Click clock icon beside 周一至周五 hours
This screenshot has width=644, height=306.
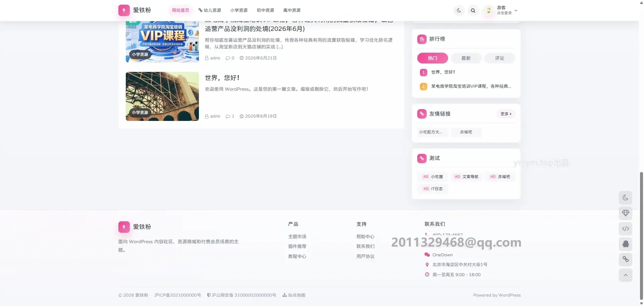[x=427, y=275]
